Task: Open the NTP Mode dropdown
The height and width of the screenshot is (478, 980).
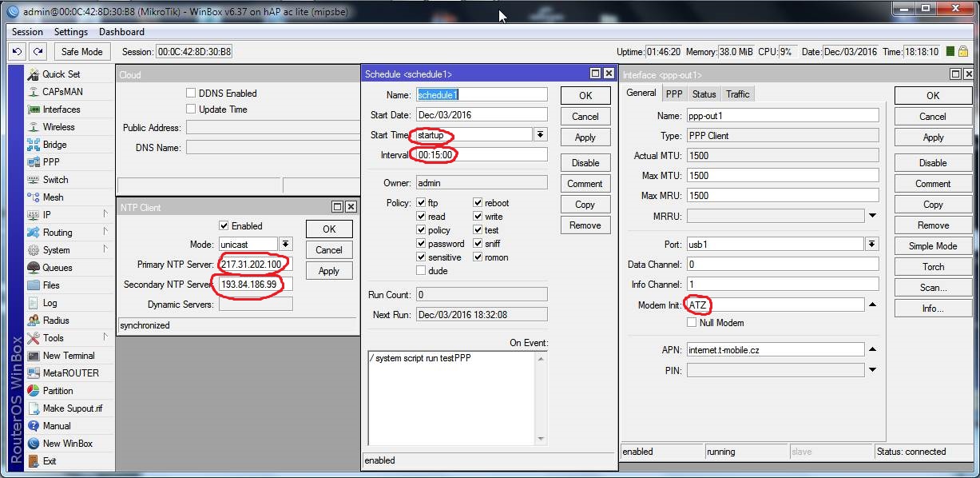Action: pyautogui.click(x=286, y=244)
